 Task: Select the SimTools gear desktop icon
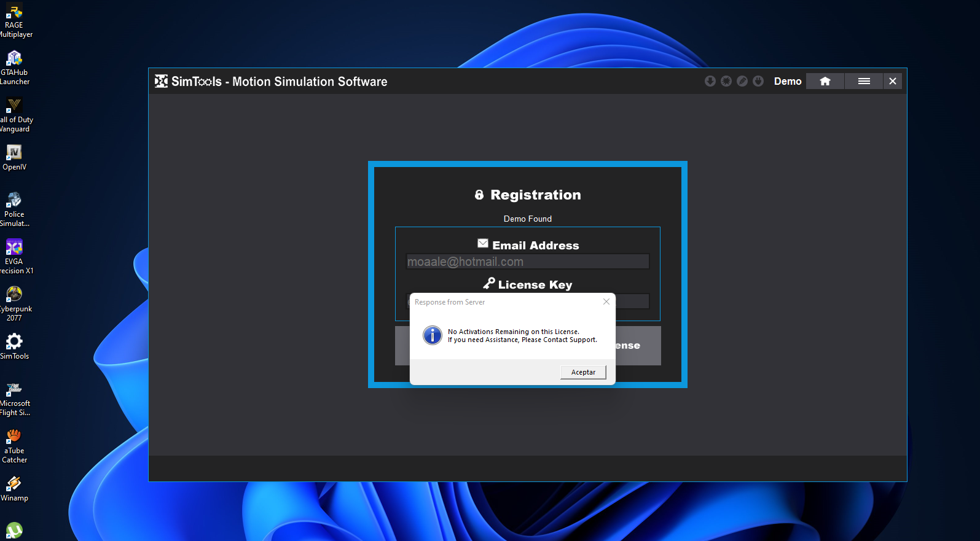point(14,347)
